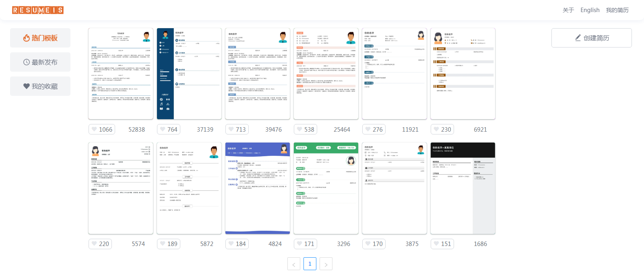Click the RESUMEIS logo

point(38,10)
